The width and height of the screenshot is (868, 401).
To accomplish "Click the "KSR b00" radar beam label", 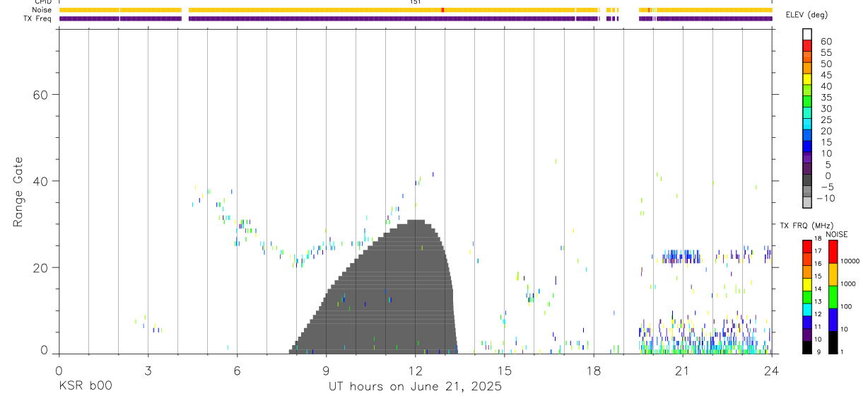I will coord(86,387).
